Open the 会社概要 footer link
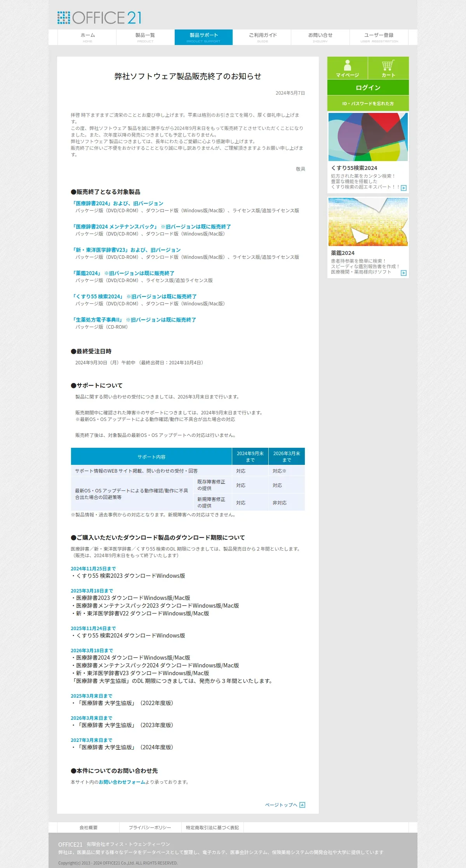Image resolution: width=466 pixels, height=868 pixels. click(x=89, y=827)
